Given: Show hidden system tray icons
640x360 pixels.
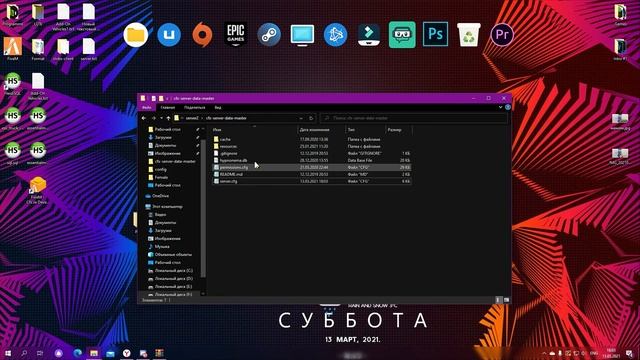Looking at the screenshot, I should (544, 353).
